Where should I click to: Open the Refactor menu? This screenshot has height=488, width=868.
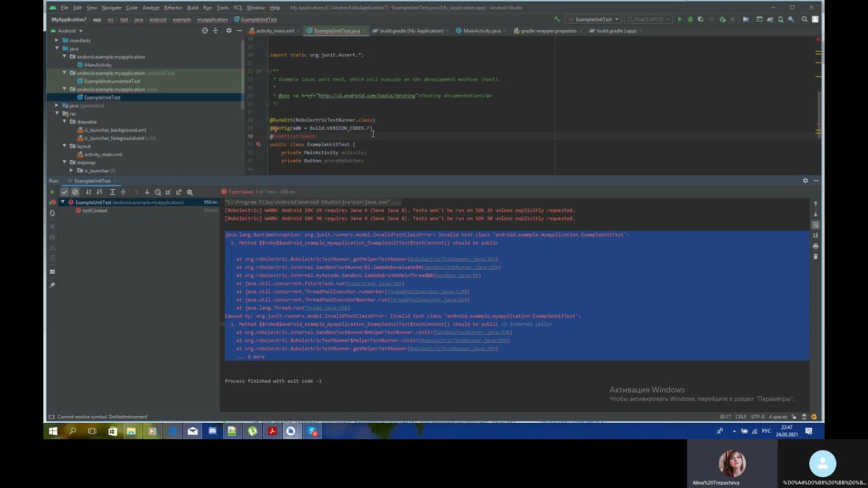pyautogui.click(x=173, y=7)
